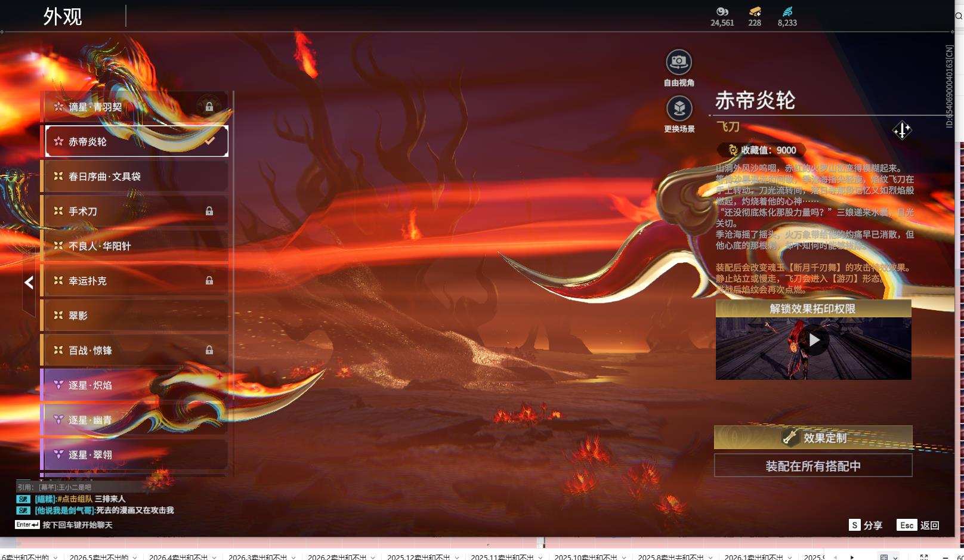Select the 翠影 skin
This screenshot has width=964, height=560.
[x=134, y=315]
